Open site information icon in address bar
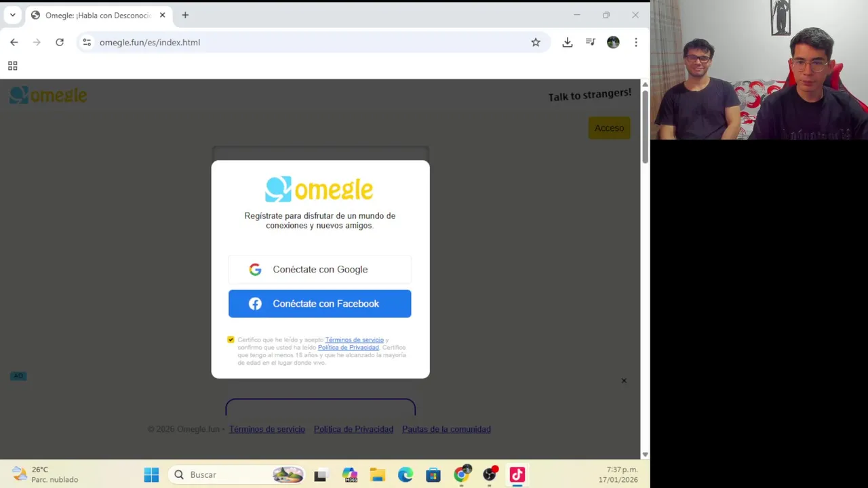Screen dimensions: 868x488 (87, 42)
